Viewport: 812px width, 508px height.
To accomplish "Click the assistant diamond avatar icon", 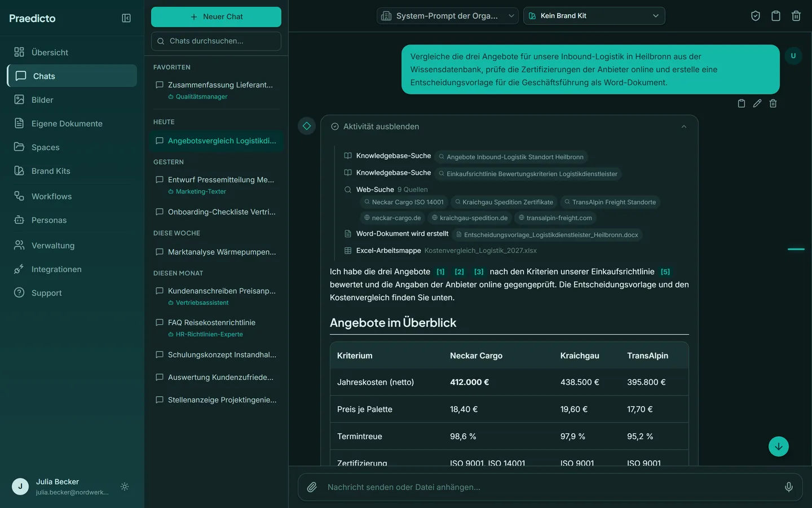I will click(x=307, y=126).
